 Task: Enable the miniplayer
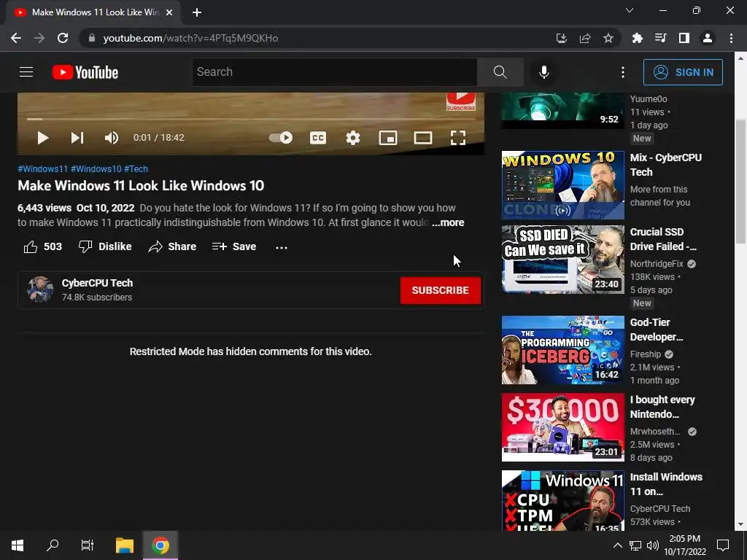pos(388,138)
